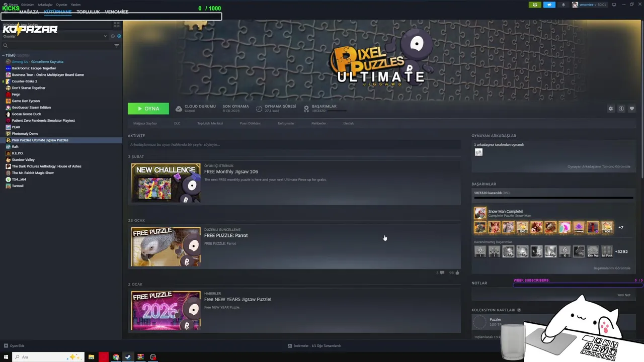Open the DLC tab link
The image size is (644, 362).
pos(177,123)
